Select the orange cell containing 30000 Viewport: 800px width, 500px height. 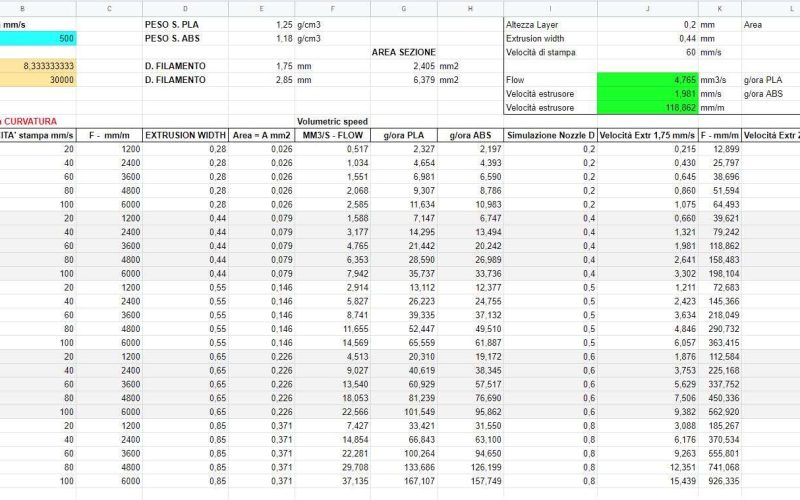pos(38,80)
